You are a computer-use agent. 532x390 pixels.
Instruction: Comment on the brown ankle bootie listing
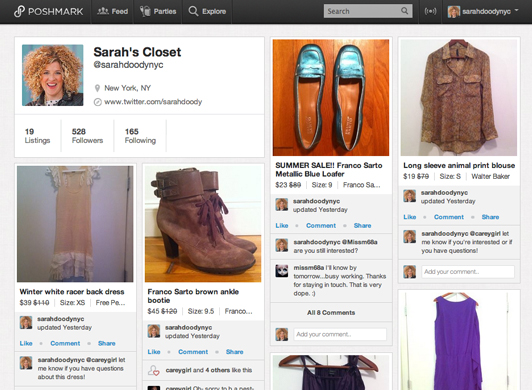(193, 352)
